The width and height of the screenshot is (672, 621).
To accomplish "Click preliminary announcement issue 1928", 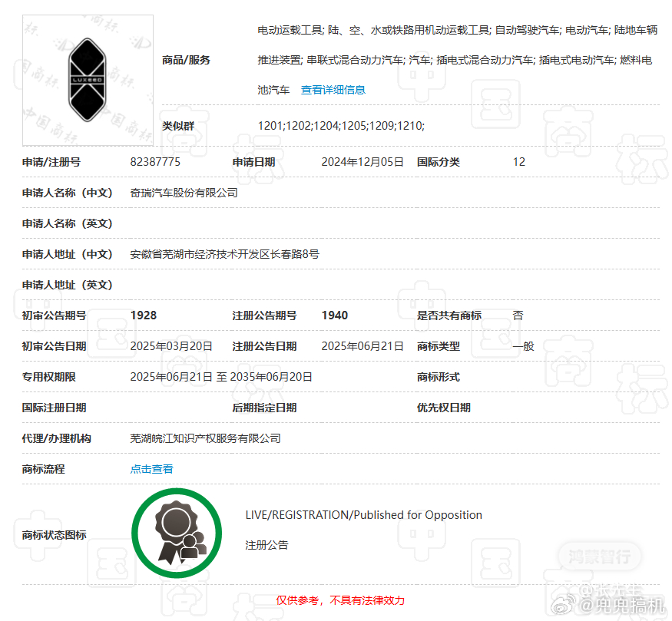I will (x=144, y=315).
